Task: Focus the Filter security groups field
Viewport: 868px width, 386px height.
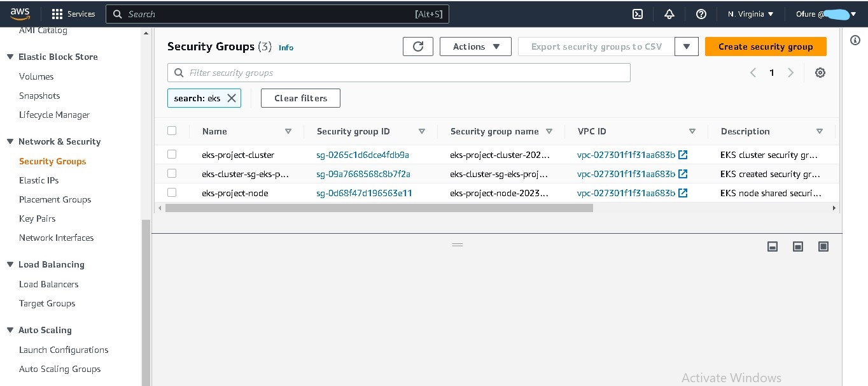Action: pyautogui.click(x=399, y=73)
